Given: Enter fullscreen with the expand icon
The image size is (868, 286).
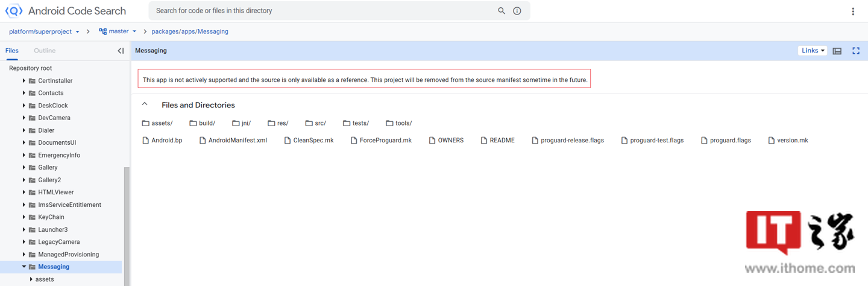Looking at the screenshot, I should pyautogui.click(x=856, y=51).
